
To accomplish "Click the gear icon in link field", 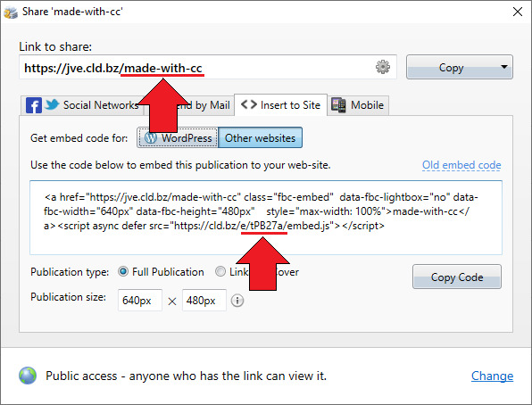I will pos(383,67).
